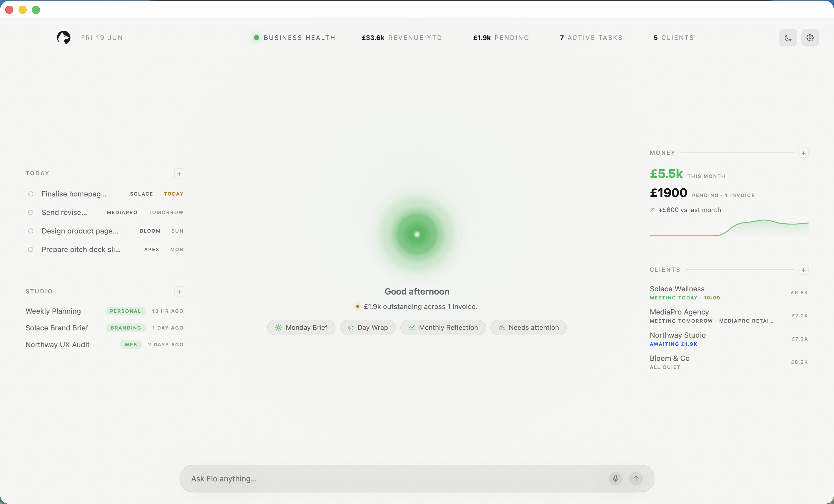Click the MEDIAPRO label on second task
The height and width of the screenshot is (504, 834).
tap(122, 212)
